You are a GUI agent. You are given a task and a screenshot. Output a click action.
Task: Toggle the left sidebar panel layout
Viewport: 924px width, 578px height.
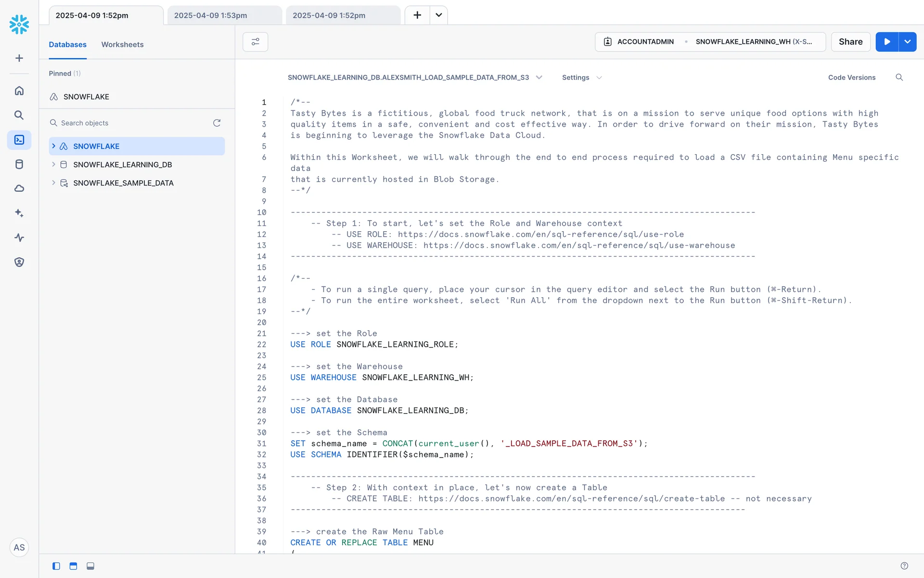click(56, 566)
